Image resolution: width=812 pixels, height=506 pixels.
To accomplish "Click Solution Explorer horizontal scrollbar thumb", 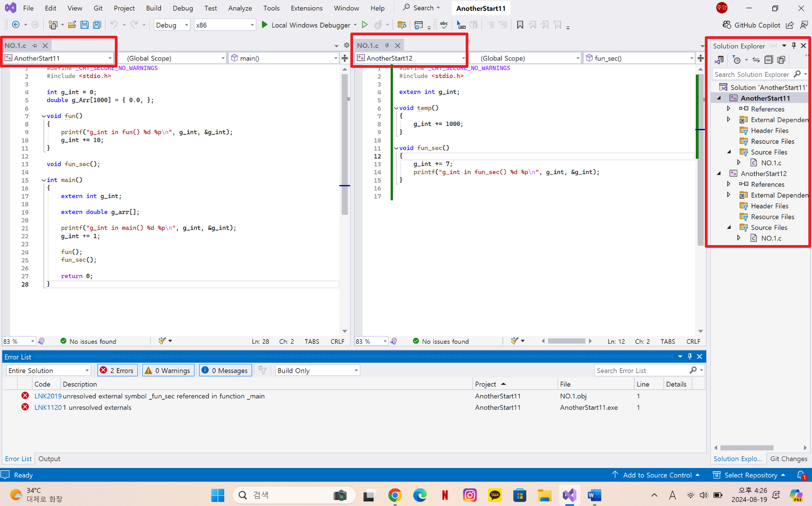I will pyautogui.click(x=747, y=448).
